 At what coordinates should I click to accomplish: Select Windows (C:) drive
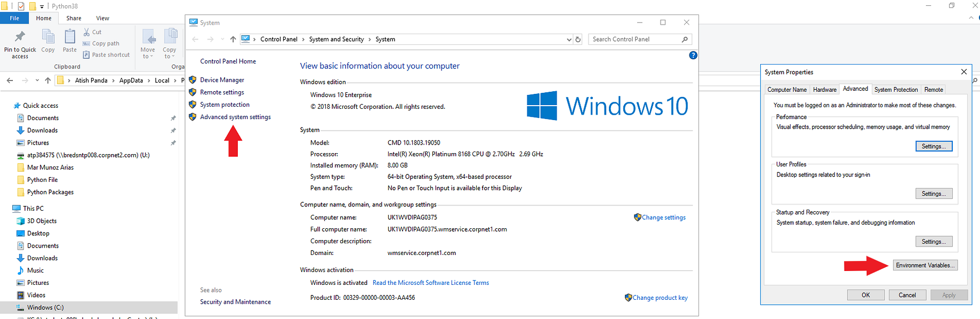click(x=45, y=307)
